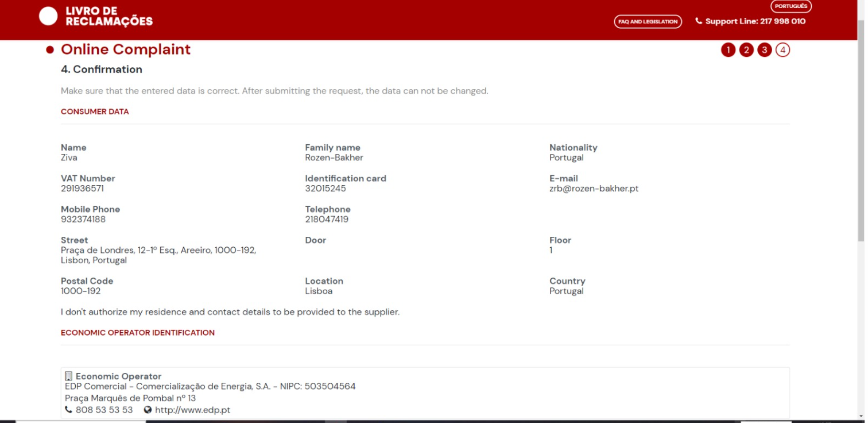Screen dimensions: 868x423
Task: Click the phone icon beside 808 53 53 53
Action: pyautogui.click(x=69, y=410)
